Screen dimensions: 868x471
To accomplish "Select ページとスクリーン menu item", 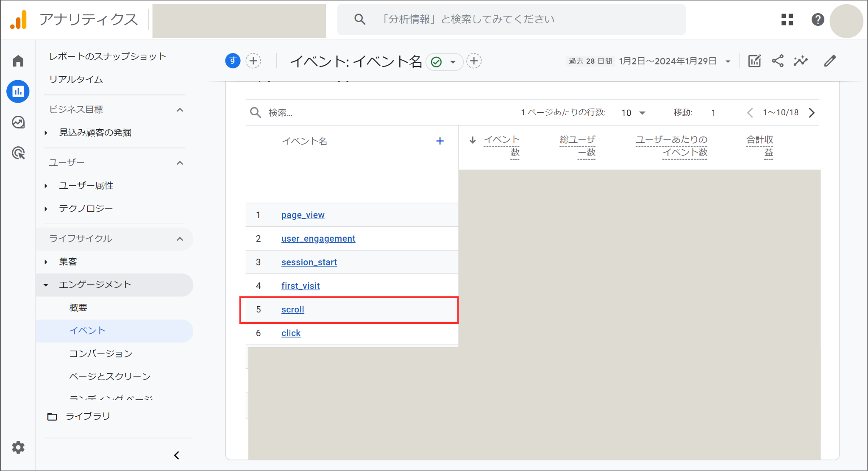I will tap(110, 376).
